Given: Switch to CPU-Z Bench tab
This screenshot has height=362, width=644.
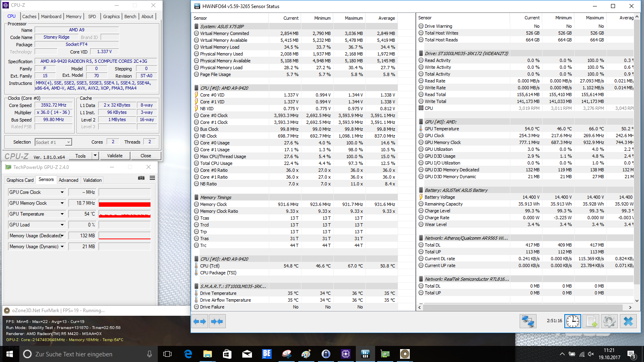Looking at the screenshot, I should pyautogui.click(x=130, y=16).
